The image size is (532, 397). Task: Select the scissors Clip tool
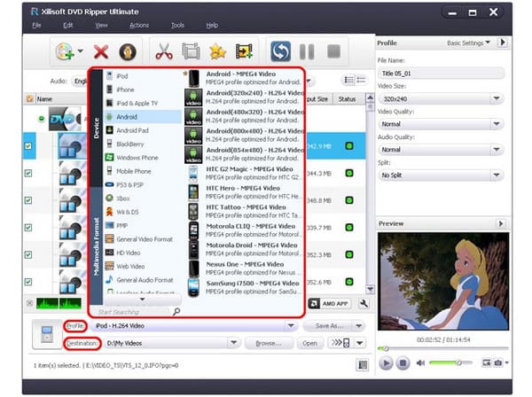pyautogui.click(x=163, y=51)
